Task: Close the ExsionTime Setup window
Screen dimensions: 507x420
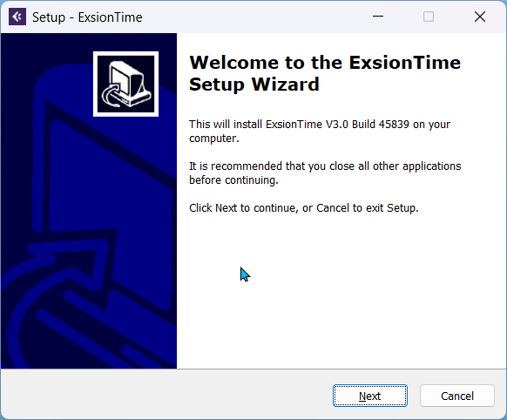Action: [x=480, y=17]
